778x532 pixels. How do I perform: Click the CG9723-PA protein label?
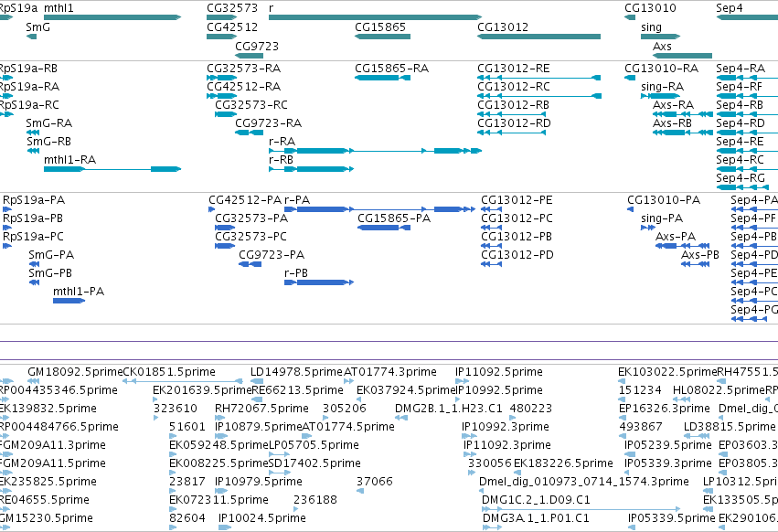[272, 255]
